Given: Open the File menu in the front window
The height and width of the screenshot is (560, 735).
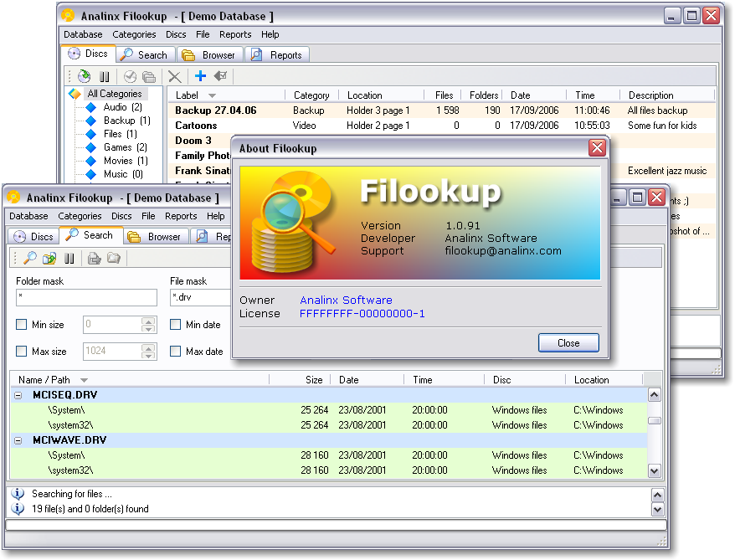Looking at the screenshot, I should click(148, 216).
